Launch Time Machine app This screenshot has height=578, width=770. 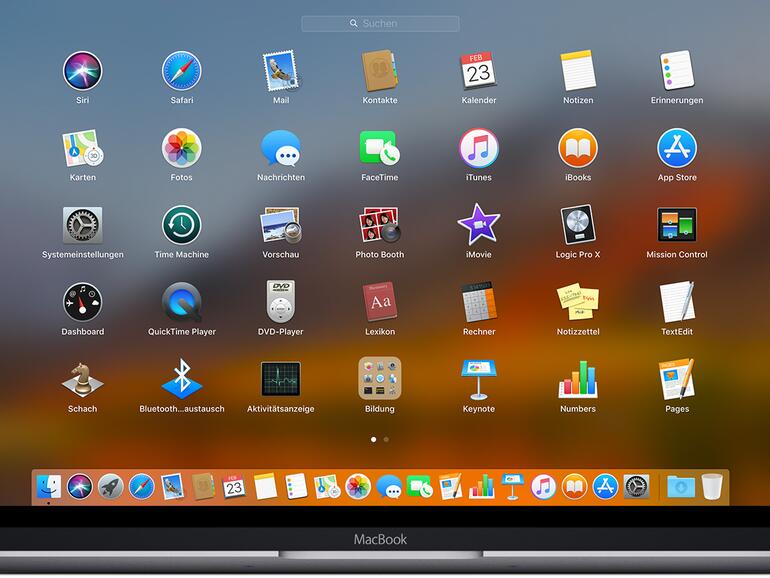click(182, 225)
